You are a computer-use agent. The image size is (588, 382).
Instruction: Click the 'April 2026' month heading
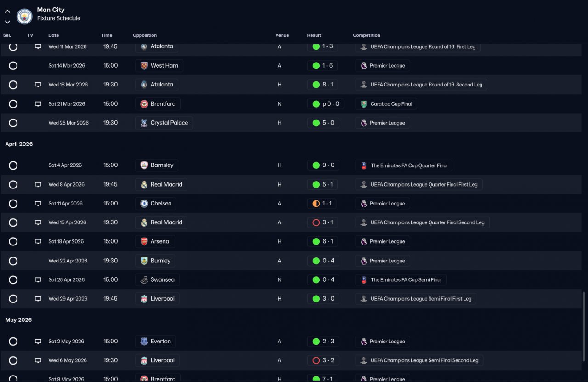coord(19,144)
